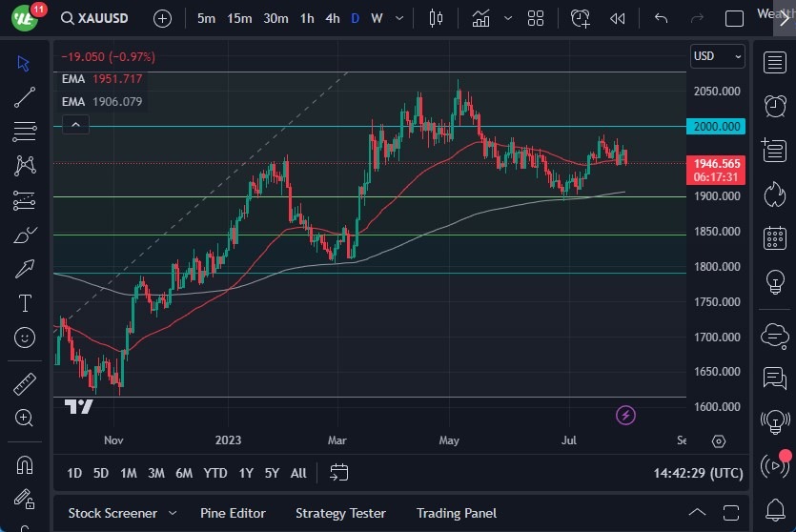Set the date range to YTD
Image resolution: width=796 pixels, height=532 pixels.
tap(215, 473)
